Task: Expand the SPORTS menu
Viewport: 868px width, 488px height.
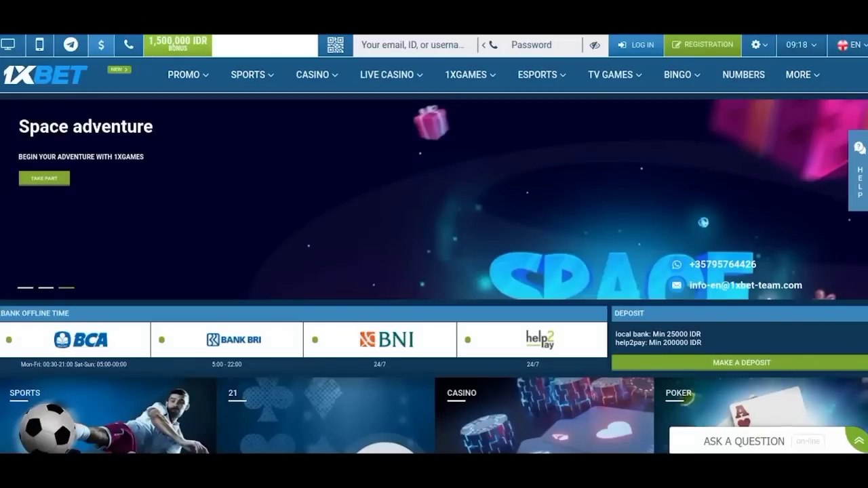Action: pyautogui.click(x=252, y=75)
